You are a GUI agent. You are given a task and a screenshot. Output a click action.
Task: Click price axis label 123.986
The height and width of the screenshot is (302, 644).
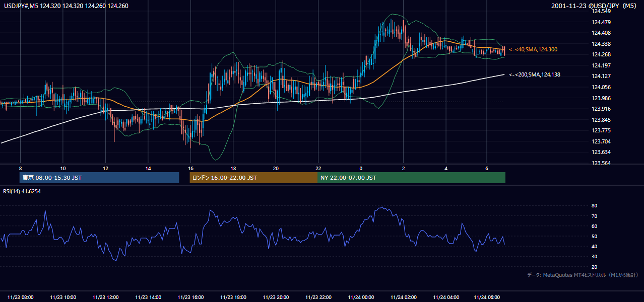[x=601, y=98]
